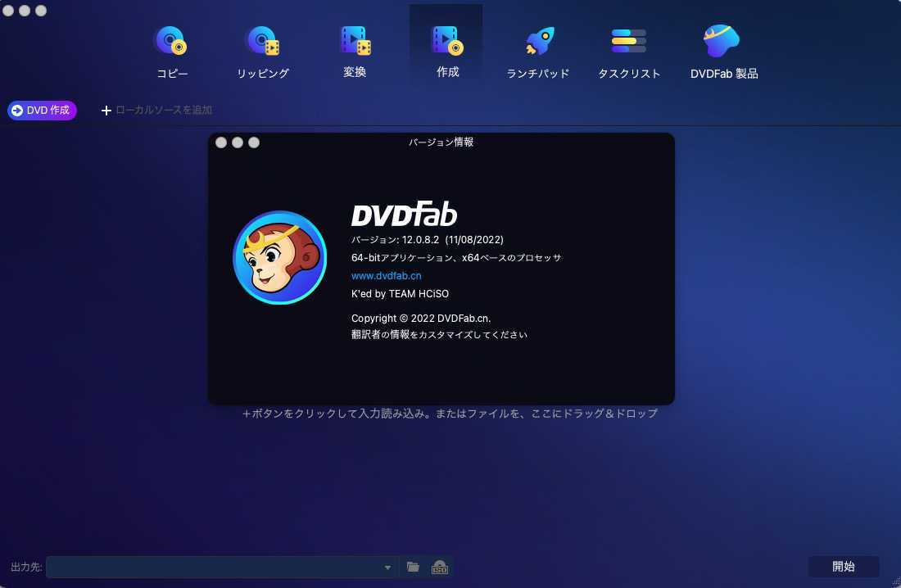Click the 翻訳者の情報をカスタマイズしてください line
The height and width of the screenshot is (588, 901).
pos(439,334)
